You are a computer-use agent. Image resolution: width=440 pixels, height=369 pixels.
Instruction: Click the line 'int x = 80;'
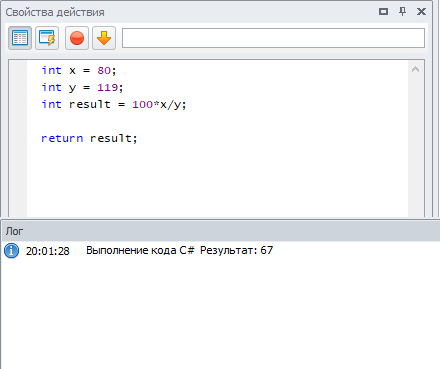coord(79,70)
